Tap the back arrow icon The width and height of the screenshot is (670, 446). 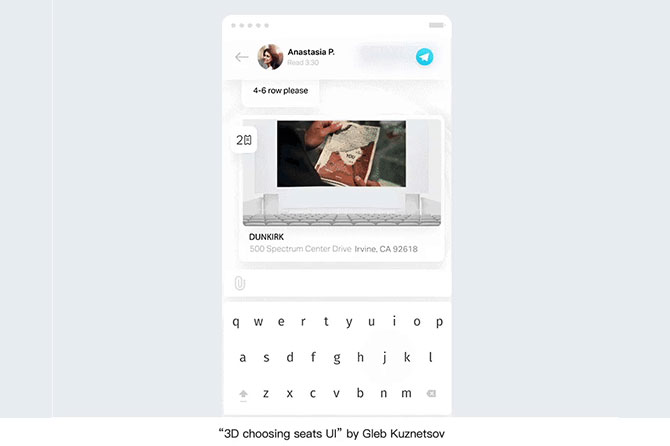click(x=242, y=57)
